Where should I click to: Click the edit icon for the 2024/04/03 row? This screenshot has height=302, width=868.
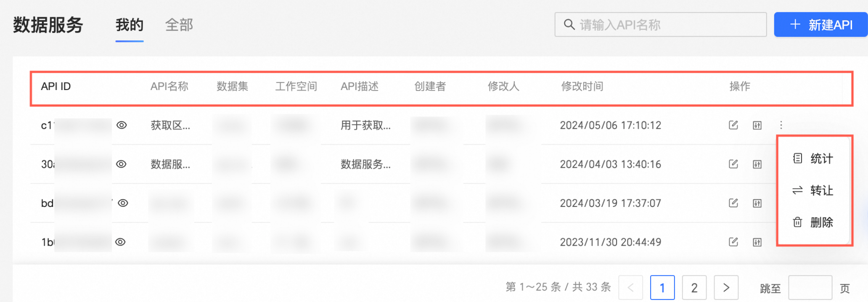733,164
